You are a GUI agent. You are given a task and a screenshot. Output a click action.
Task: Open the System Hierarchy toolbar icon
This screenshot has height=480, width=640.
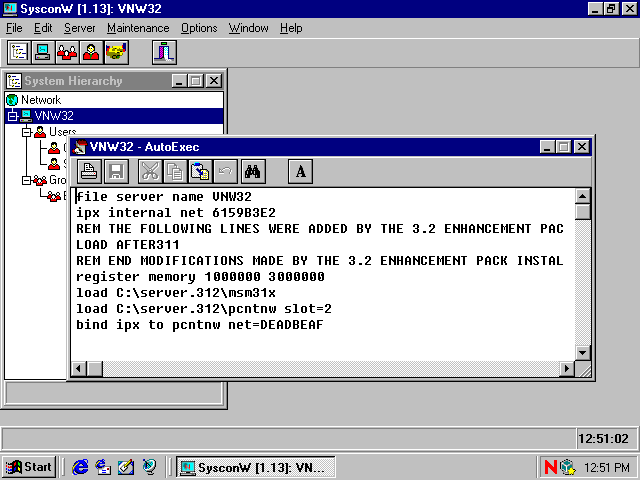click(19, 52)
